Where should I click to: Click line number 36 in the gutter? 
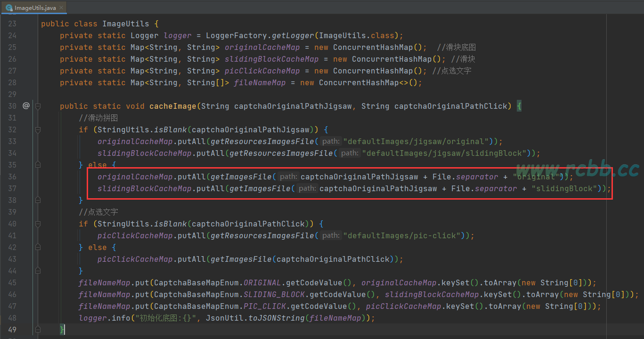point(12,177)
